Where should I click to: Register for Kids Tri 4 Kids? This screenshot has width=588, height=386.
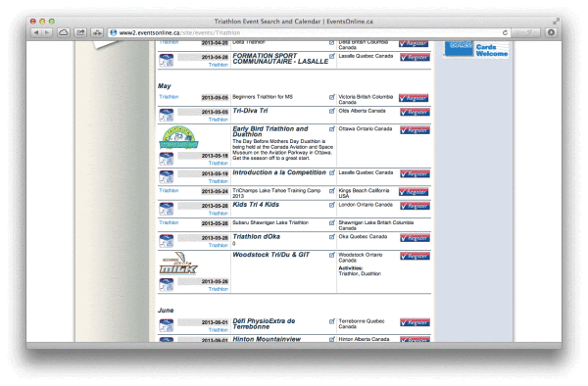click(415, 207)
